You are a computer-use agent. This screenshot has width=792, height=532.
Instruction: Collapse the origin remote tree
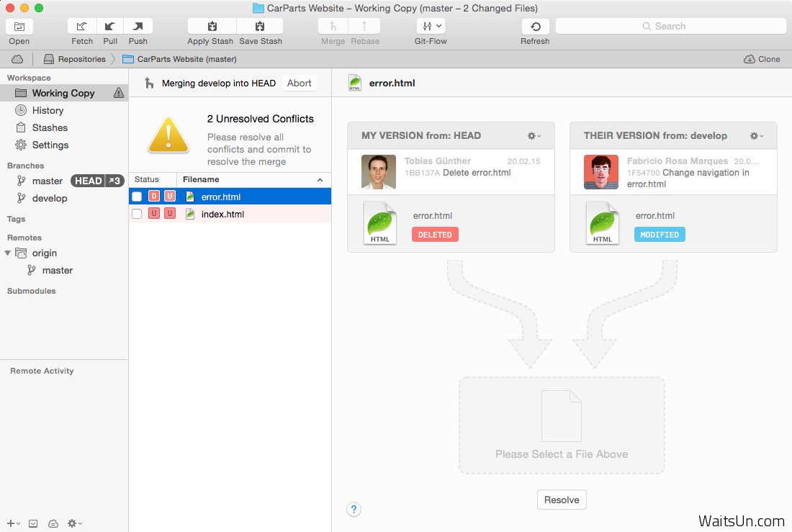pyautogui.click(x=8, y=253)
